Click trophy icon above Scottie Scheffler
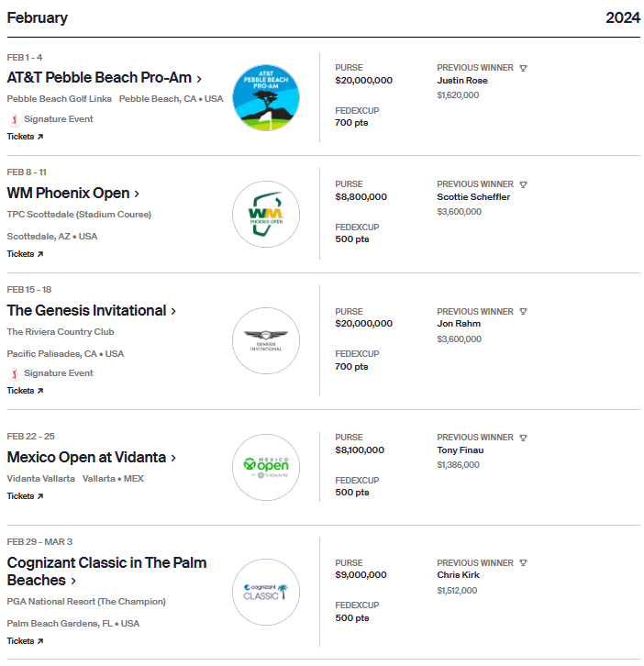644x666 pixels. (x=523, y=184)
